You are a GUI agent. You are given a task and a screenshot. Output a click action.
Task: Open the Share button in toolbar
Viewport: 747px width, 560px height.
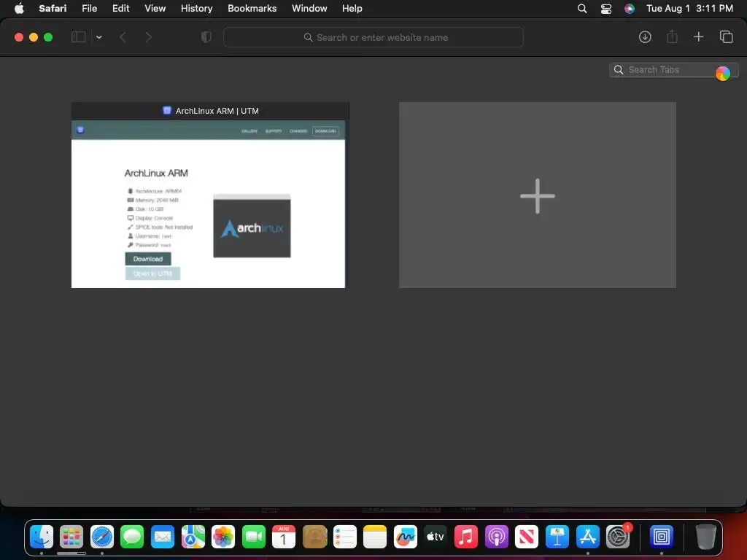click(672, 36)
